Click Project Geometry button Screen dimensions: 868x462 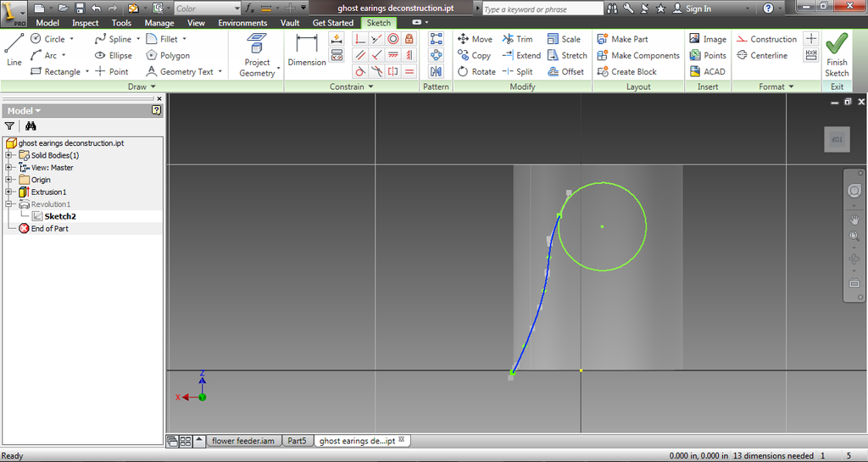257,55
